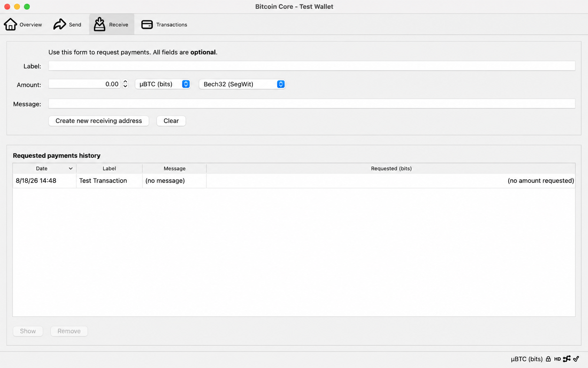Maximize the window with the green button
The height and width of the screenshot is (368, 588).
click(27, 7)
